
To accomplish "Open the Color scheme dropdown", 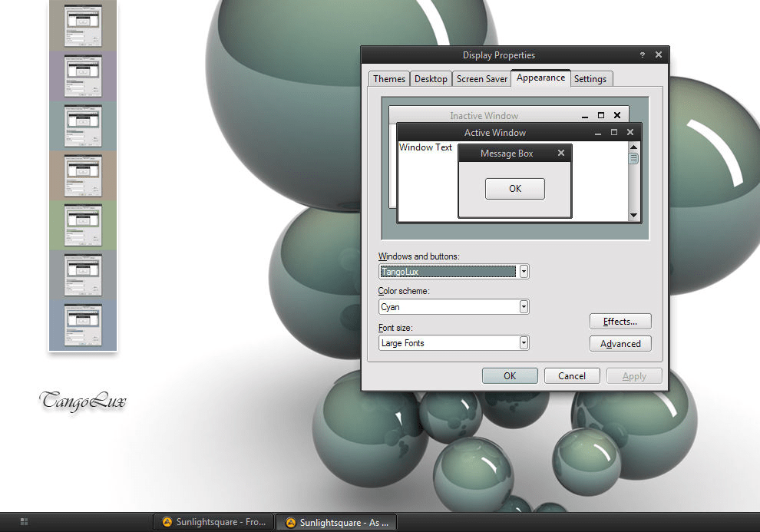I will pyautogui.click(x=524, y=307).
